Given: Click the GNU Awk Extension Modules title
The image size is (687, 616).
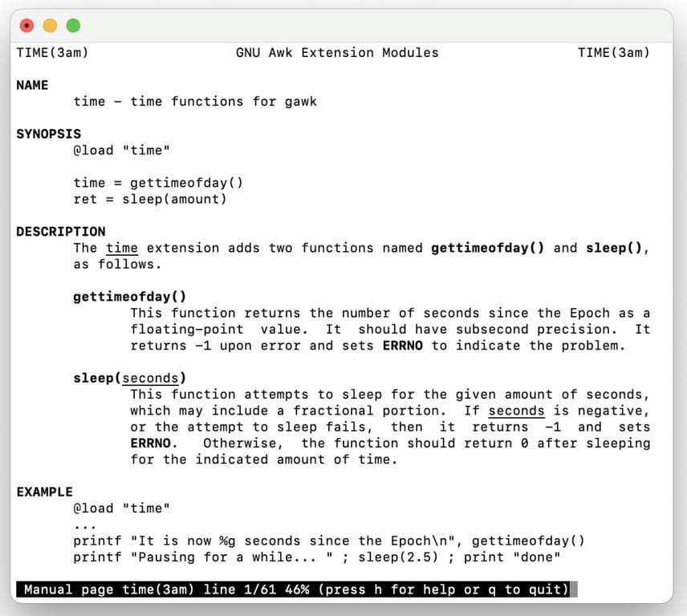Looking at the screenshot, I should click(337, 52).
